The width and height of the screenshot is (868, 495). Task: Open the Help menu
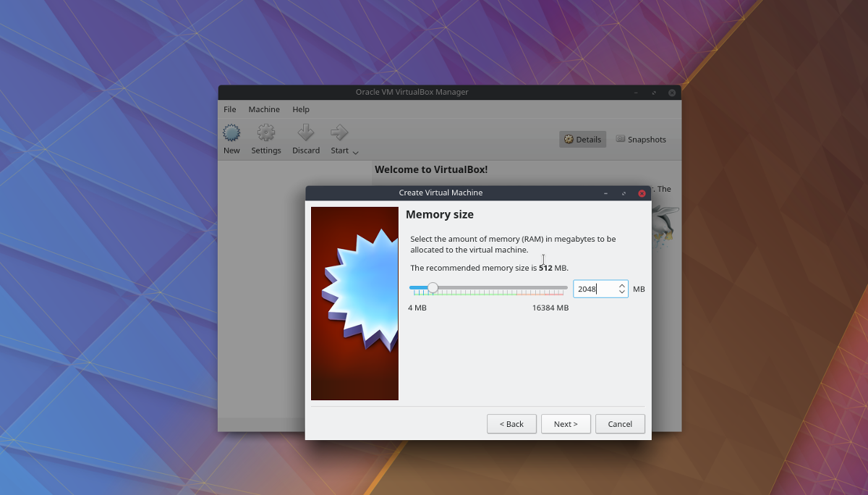click(x=301, y=109)
